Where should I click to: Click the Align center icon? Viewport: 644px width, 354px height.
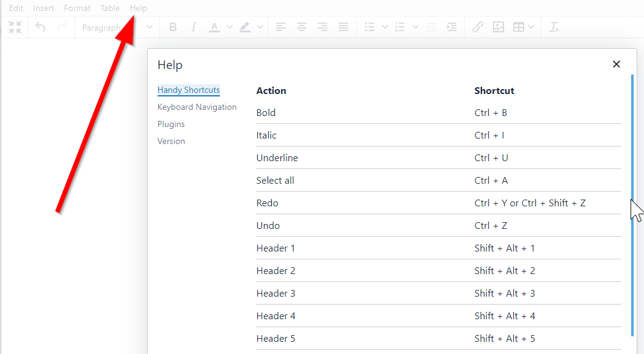click(301, 27)
